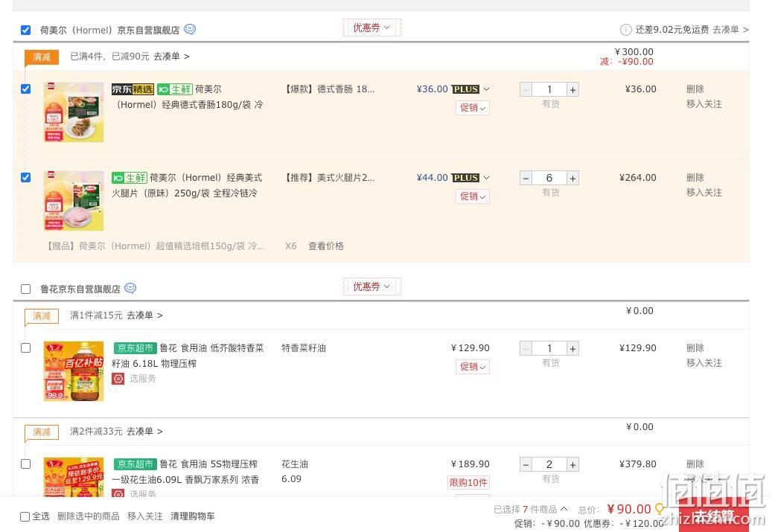Click 移入关注 in bottom bar

coord(144,516)
